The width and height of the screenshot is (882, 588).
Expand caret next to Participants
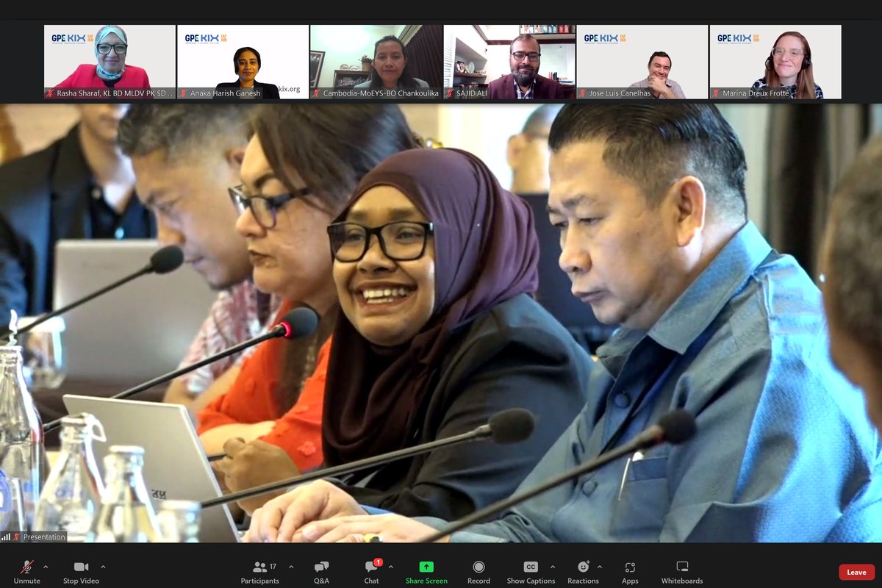(291, 567)
